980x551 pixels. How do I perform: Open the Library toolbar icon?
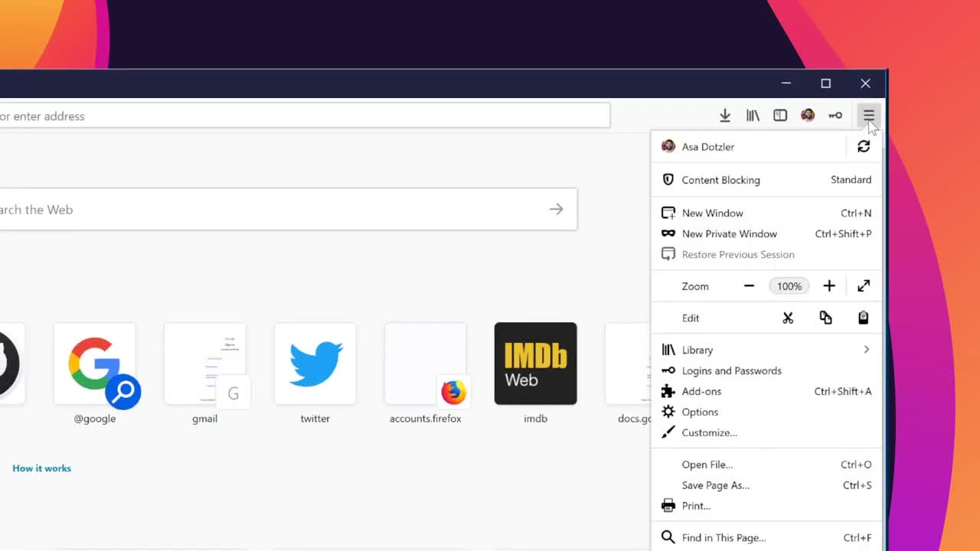[753, 116]
